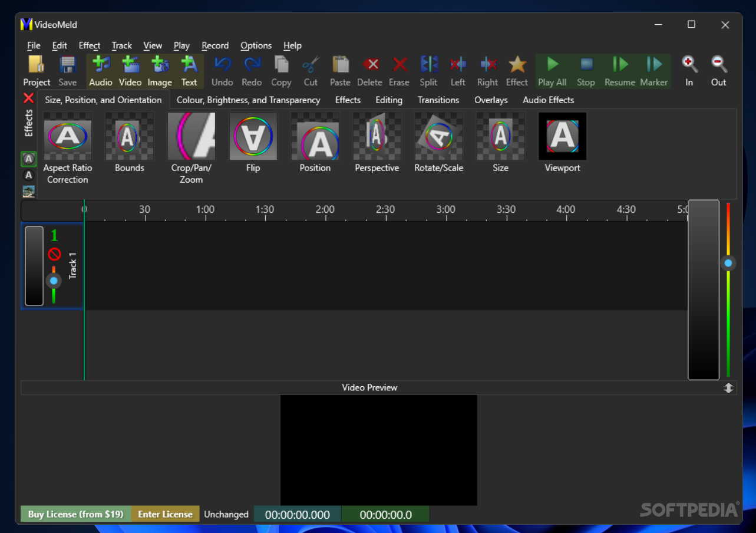Select the Flip effect thumbnail
The width and height of the screenshot is (756, 533).
pyautogui.click(x=253, y=136)
